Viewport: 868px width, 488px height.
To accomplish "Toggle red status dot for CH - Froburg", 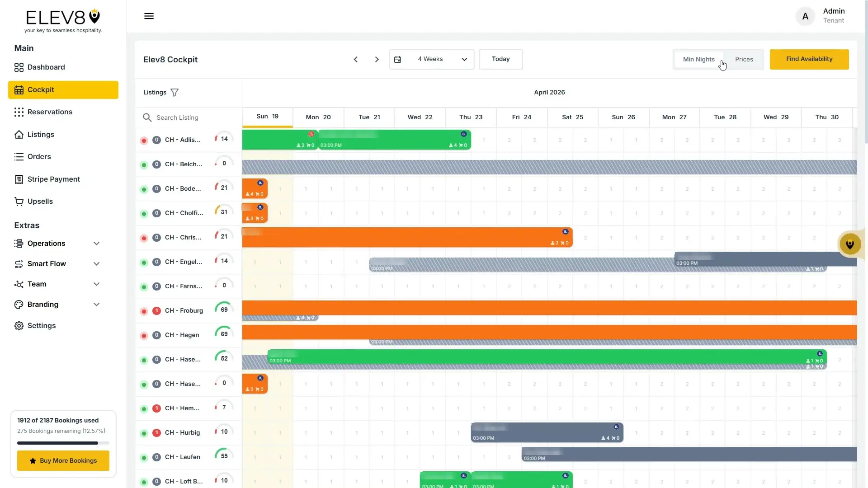I will click(x=144, y=311).
